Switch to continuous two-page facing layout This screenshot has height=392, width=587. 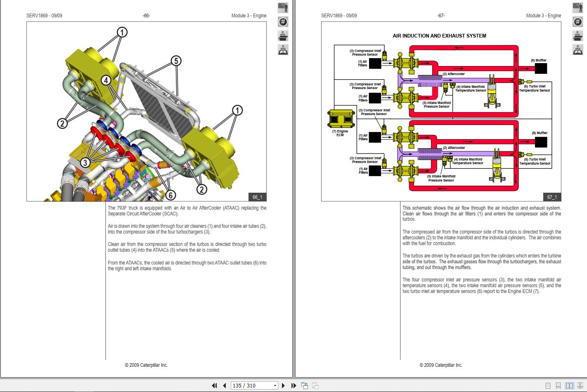pyautogui.click(x=580, y=386)
